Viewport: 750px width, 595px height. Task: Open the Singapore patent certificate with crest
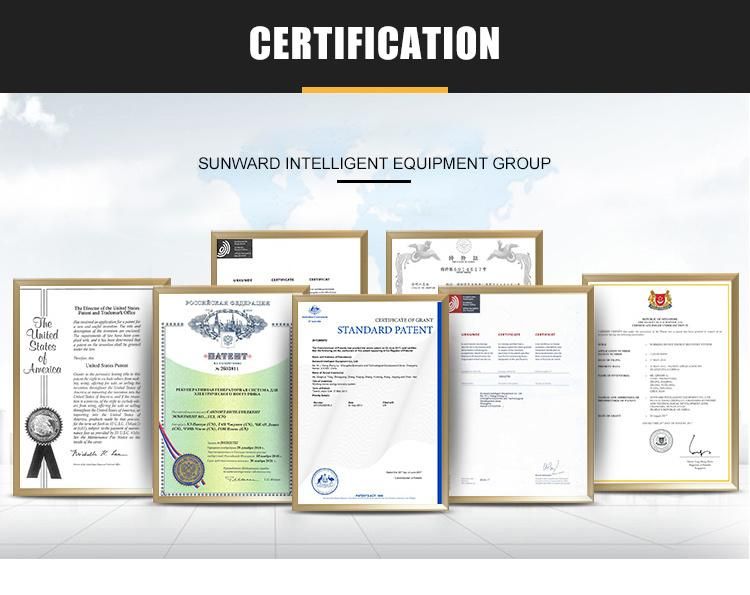661,383
